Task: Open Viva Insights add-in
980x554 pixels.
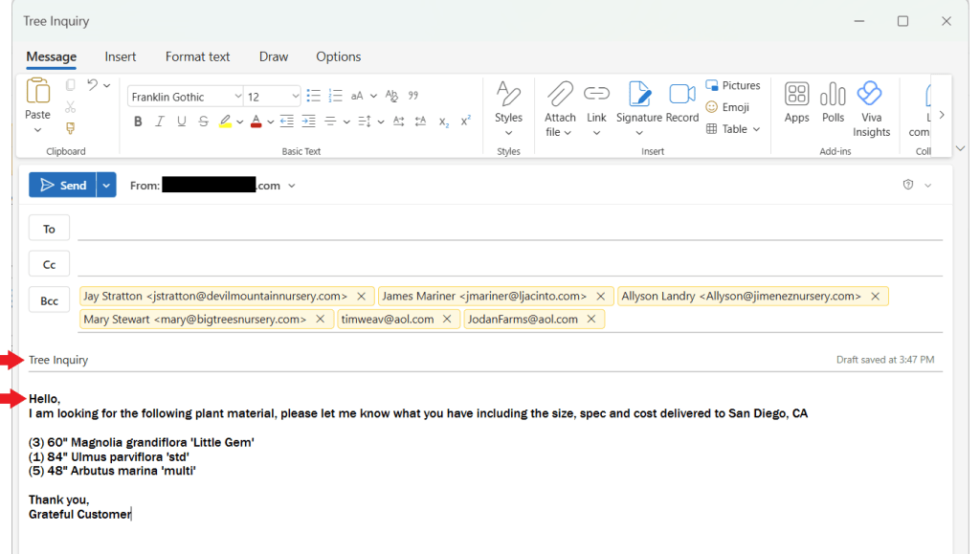Action: [870, 94]
